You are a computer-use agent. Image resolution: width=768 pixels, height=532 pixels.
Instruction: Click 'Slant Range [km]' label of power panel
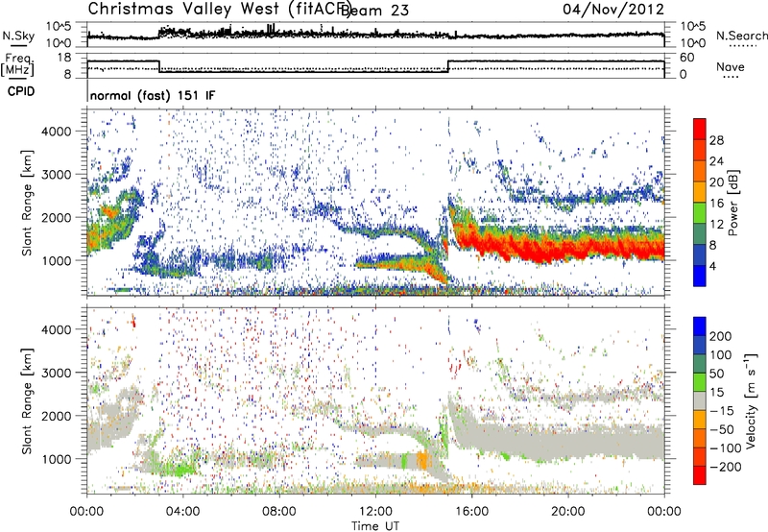tap(27, 203)
